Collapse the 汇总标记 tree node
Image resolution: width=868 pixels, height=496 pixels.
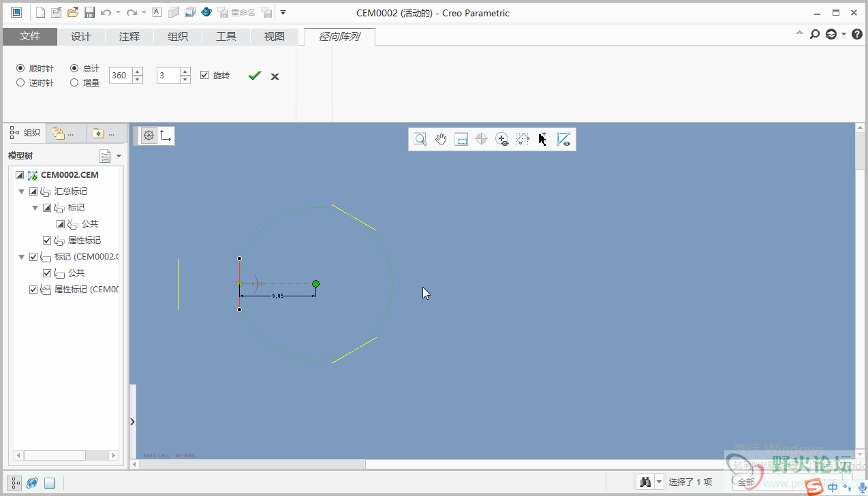[22, 191]
